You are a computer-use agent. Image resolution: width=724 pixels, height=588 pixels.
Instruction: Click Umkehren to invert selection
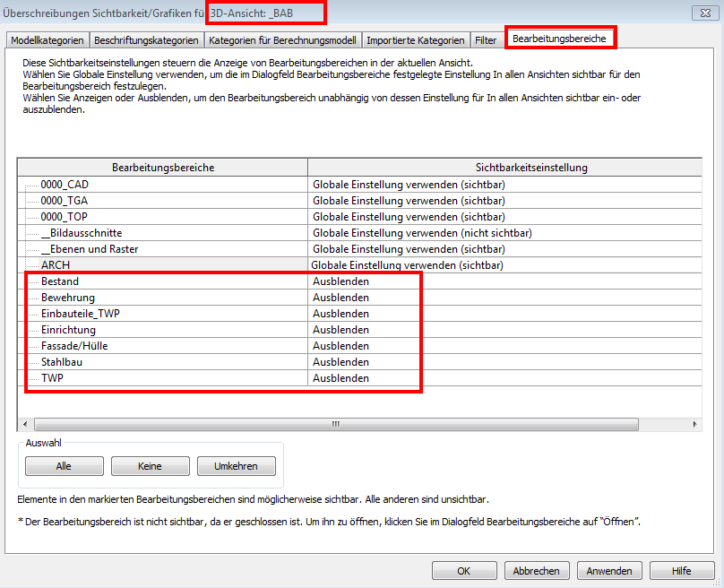236,466
